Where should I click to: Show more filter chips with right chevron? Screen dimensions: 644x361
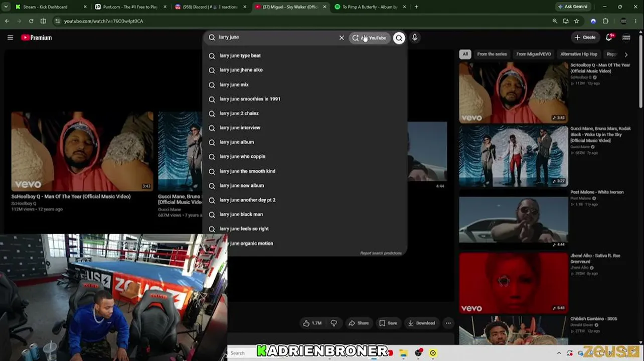click(626, 54)
